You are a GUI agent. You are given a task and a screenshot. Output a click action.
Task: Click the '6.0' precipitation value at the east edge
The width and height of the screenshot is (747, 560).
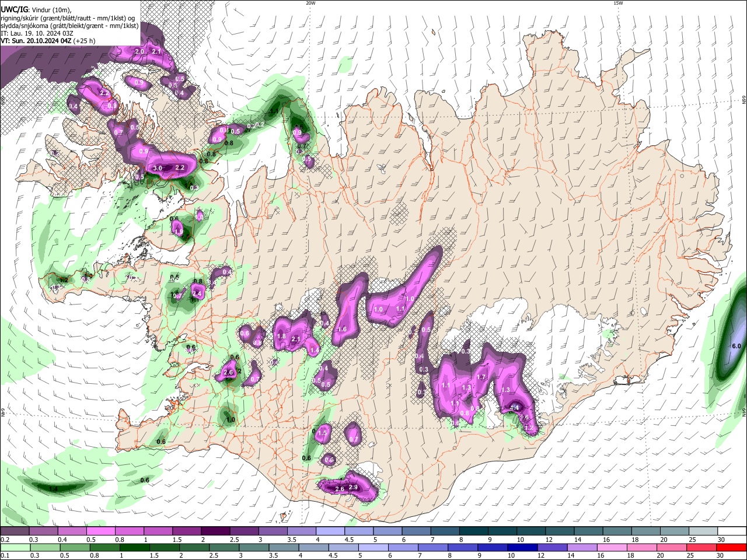coord(736,346)
